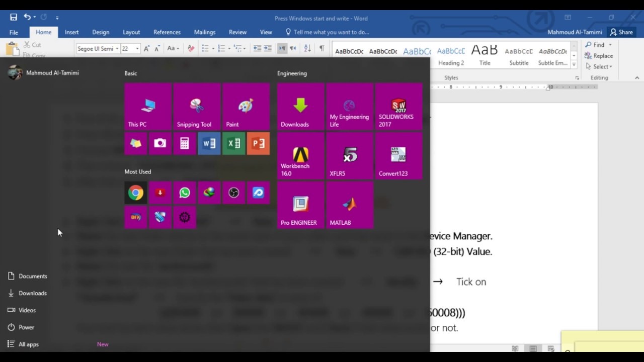The width and height of the screenshot is (644, 362).
Task: Launch the XFLR5 tile
Action: click(x=350, y=155)
